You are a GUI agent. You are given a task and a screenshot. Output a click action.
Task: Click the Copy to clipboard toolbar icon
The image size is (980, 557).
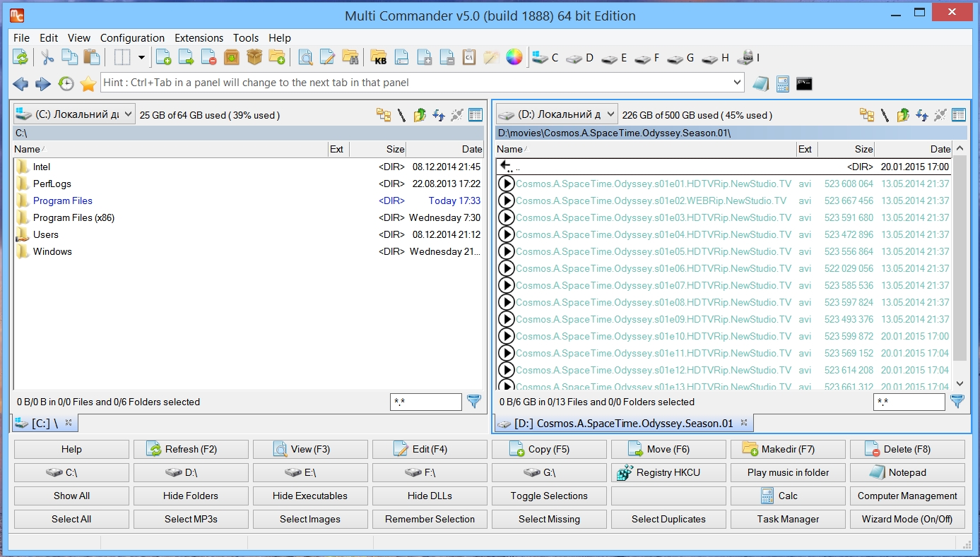pyautogui.click(x=69, y=58)
